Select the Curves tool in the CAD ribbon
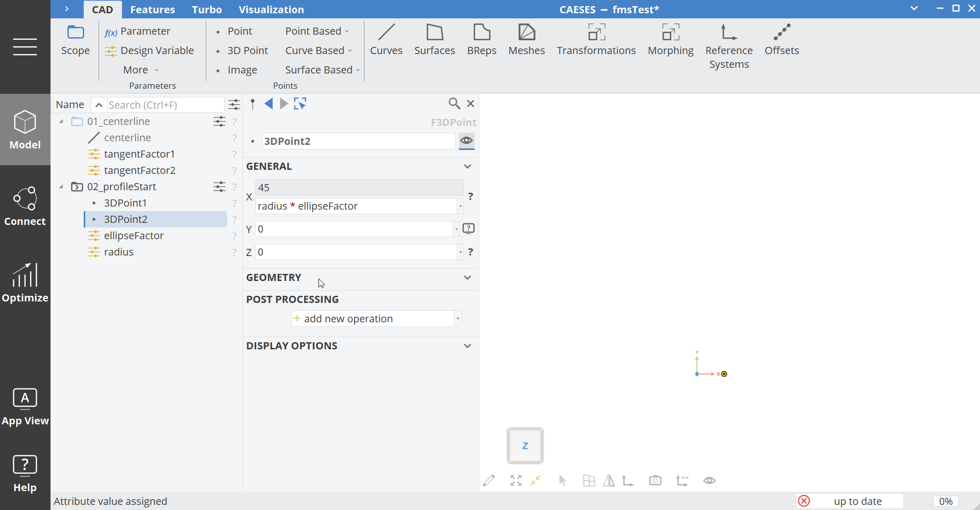 click(386, 40)
